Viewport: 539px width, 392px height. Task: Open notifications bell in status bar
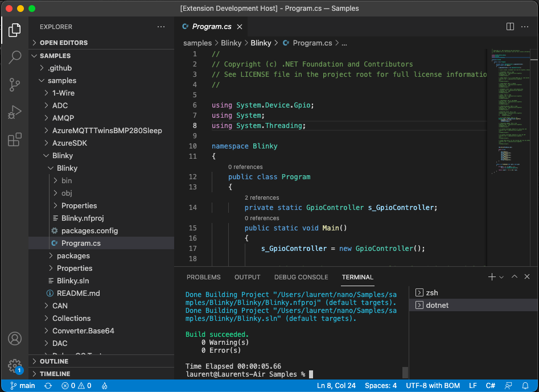(x=525, y=386)
